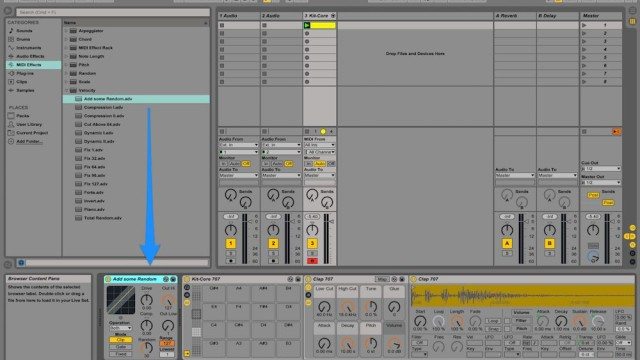This screenshot has width=640, height=360.
Task: Toggle return A activator button
Action: tap(507, 244)
